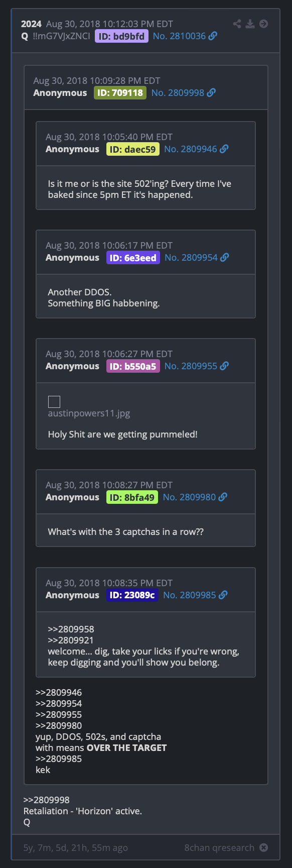
Task: Open the No. 2809985 post link
Action: point(190,595)
